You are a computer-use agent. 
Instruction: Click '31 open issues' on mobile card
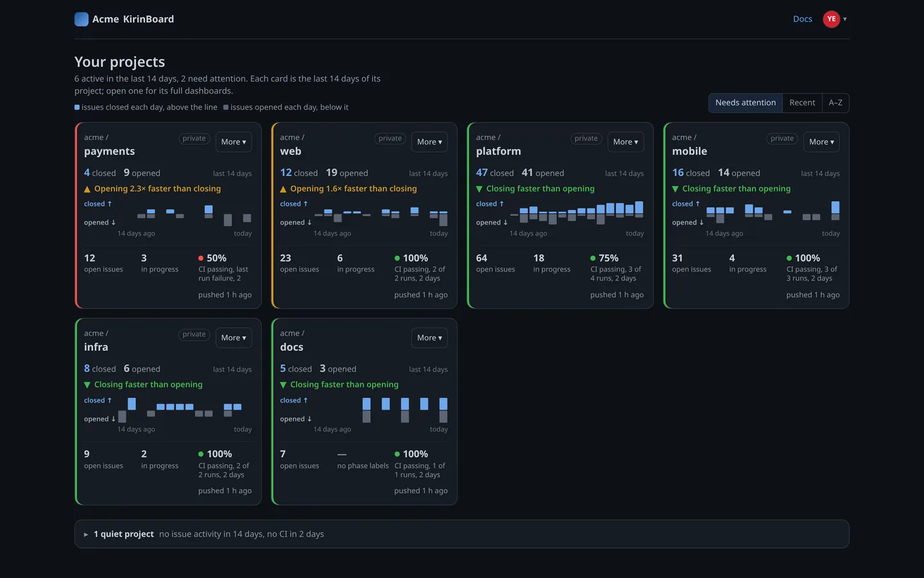(x=691, y=263)
